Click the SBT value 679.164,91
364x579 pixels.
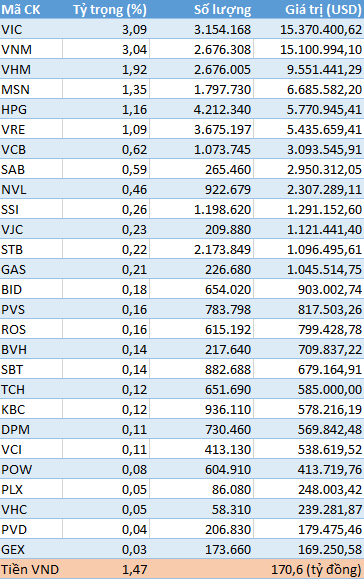330,369
